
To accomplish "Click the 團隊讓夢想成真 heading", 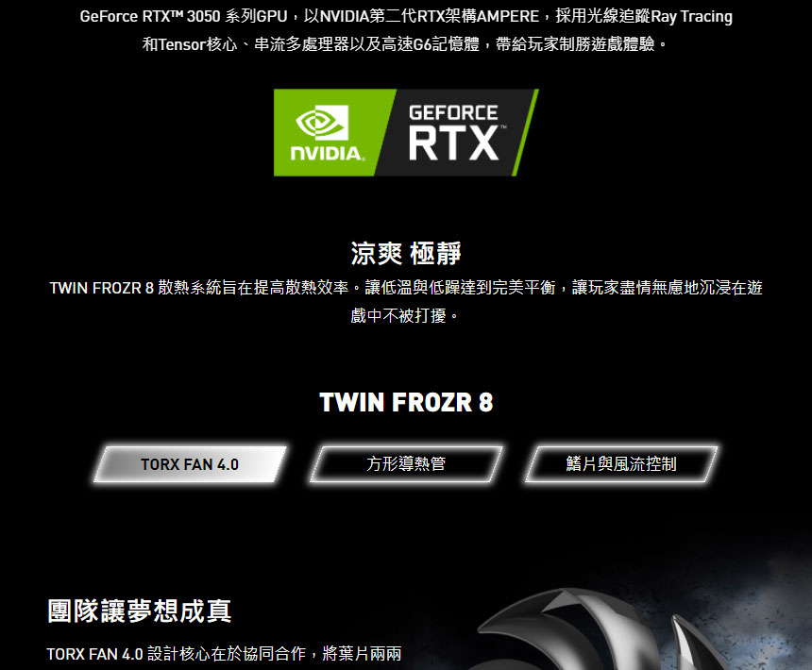I will [x=140, y=611].
